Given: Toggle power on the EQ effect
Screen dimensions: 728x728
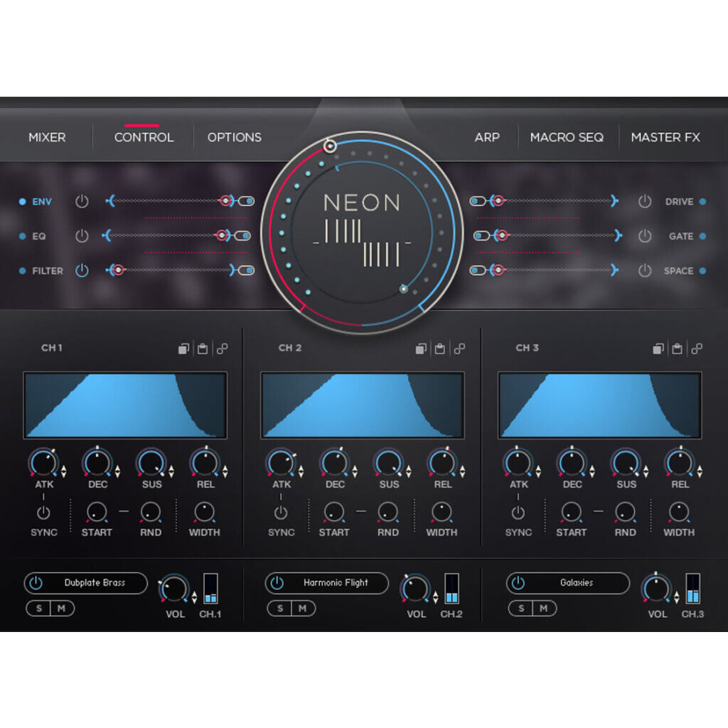Looking at the screenshot, I should click(82, 236).
